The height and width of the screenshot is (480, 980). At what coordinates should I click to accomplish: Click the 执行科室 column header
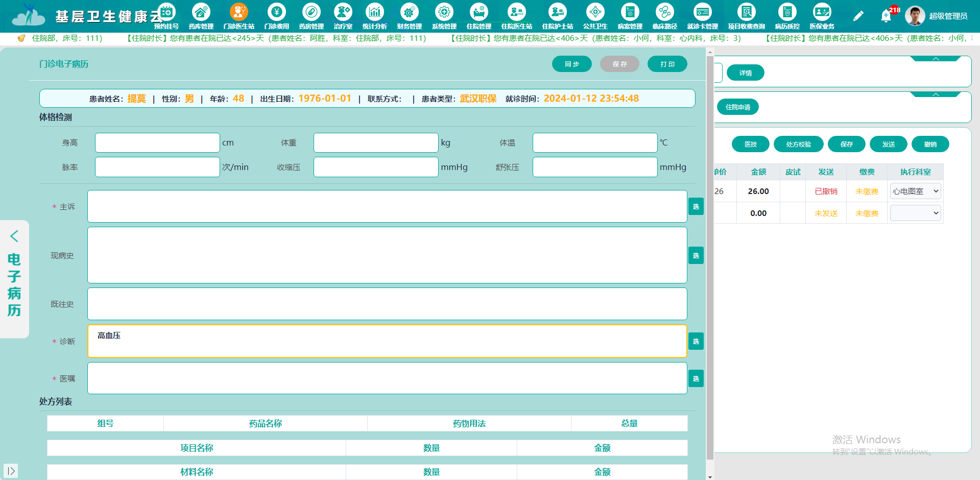(915, 172)
